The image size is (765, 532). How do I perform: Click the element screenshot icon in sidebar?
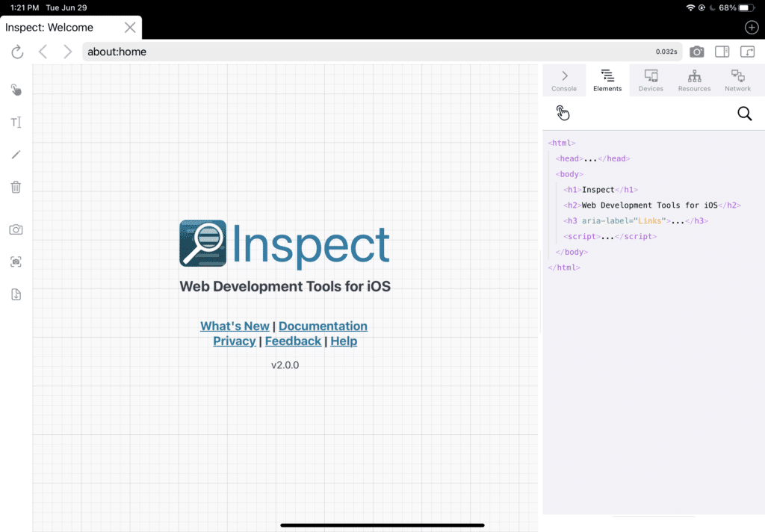point(16,262)
